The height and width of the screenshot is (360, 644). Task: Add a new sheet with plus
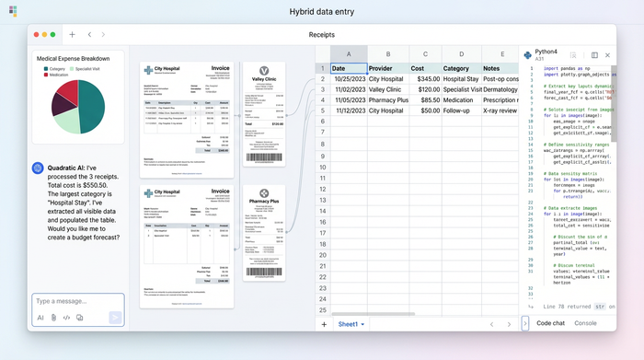[x=324, y=324]
